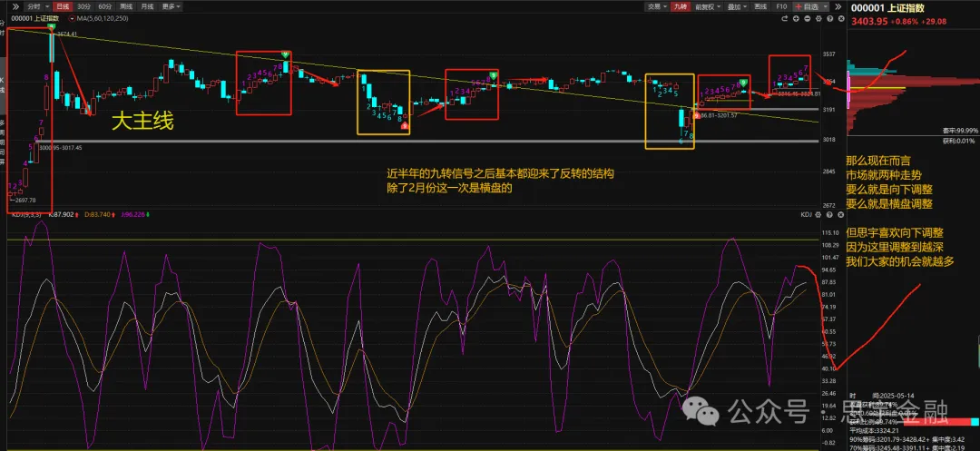Click the 多周期同屏 sidebar tab

click(3, 145)
